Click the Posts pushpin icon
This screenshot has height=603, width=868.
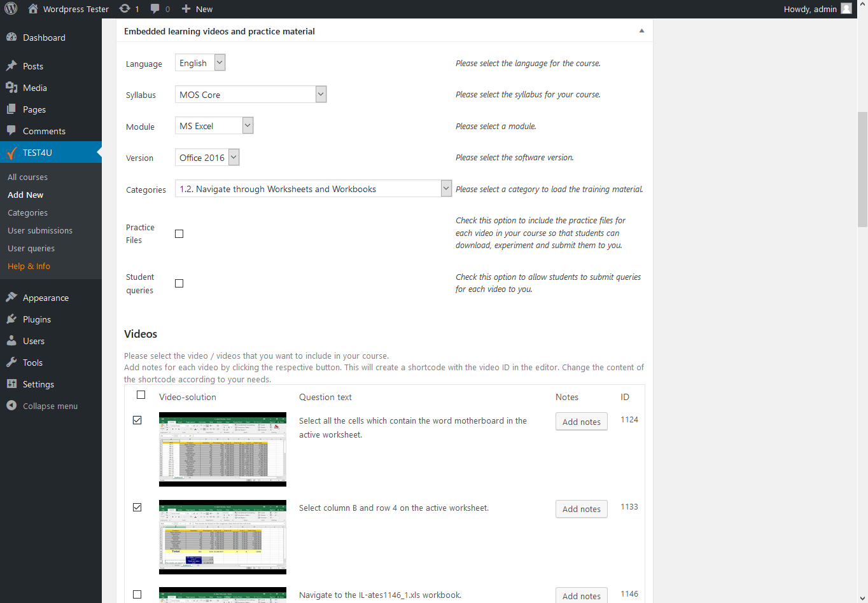[11, 66]
